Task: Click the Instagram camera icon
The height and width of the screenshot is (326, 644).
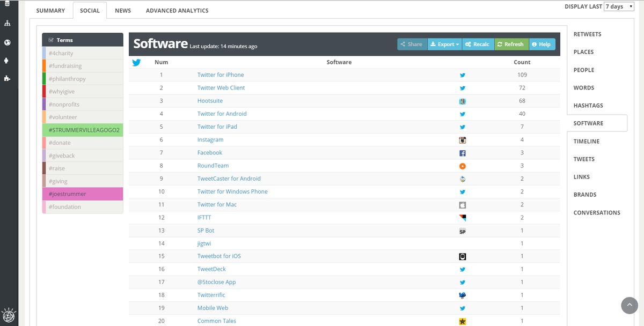Action: (x=462, y=140)
